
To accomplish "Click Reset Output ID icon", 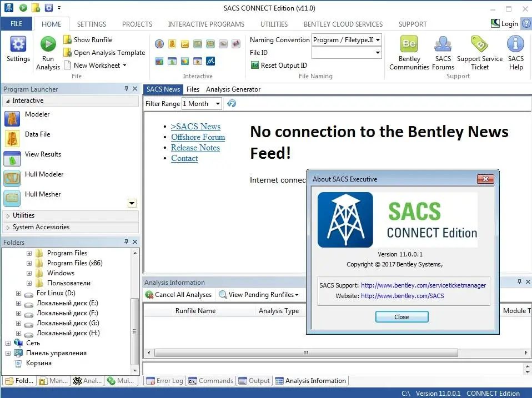I will tap(254, 65).
